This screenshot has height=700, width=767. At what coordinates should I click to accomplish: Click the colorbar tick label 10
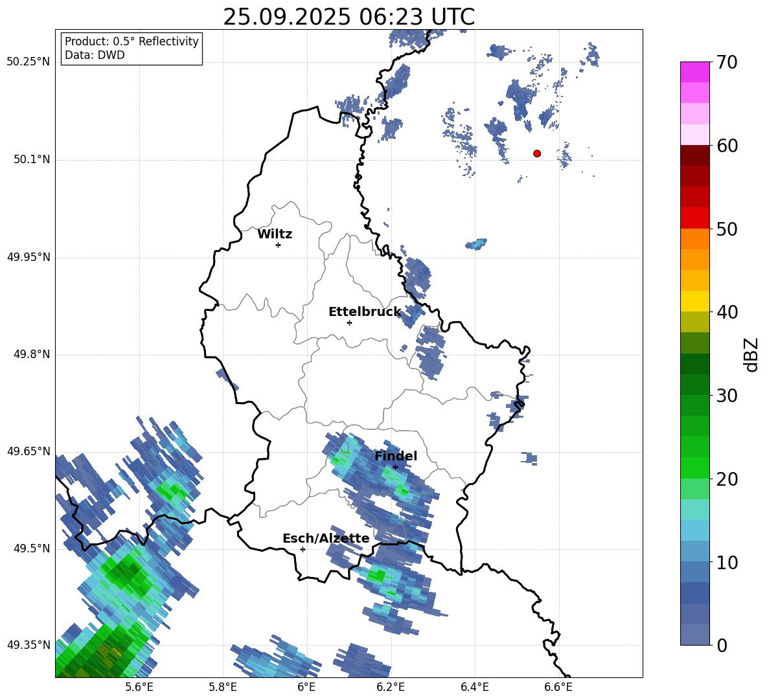pos(727,562)
